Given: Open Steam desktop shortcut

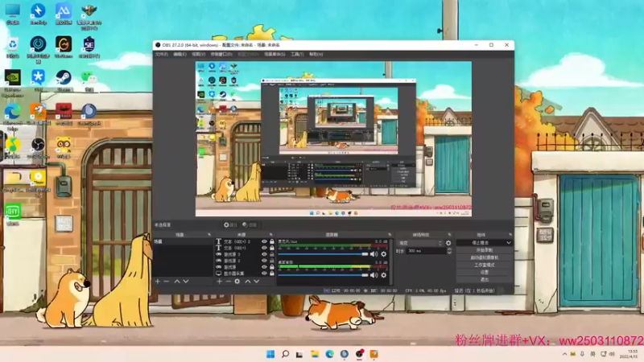Looking at the screenshot, I should click(64, 80).
